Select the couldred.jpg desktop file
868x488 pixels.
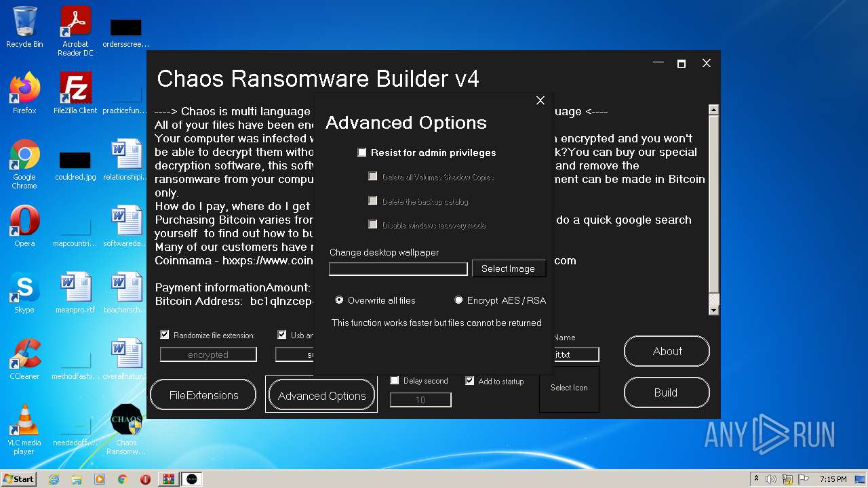(x=75, y=164)
